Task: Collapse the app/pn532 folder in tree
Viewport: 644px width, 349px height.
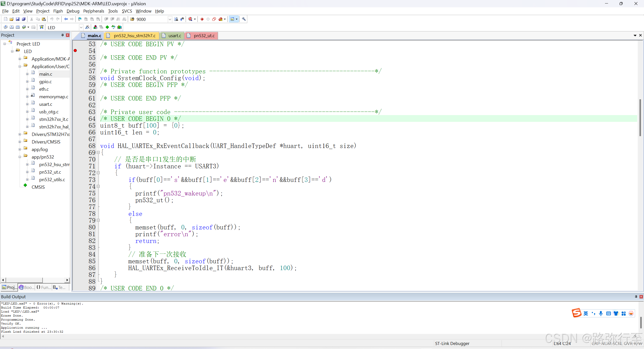Action: point(20,157)
